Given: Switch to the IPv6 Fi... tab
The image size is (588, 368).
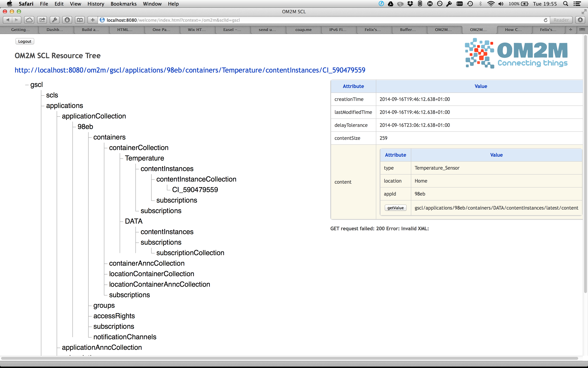Looking at the screenshot, I should (x=338, y=30).
